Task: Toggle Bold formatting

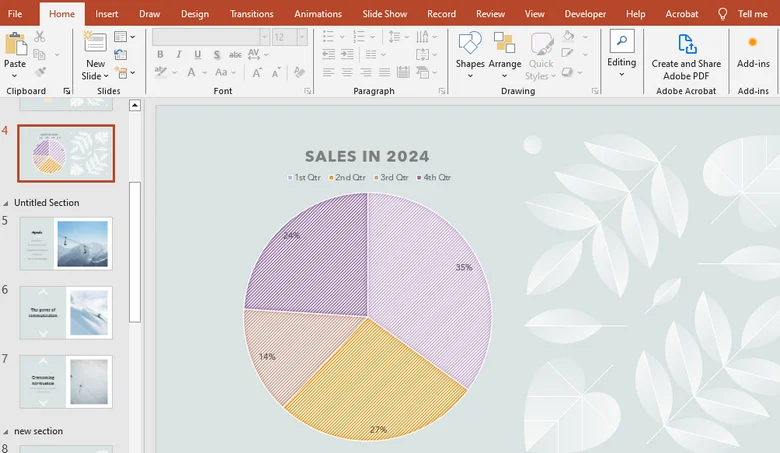Action: [x=160, y=54]
